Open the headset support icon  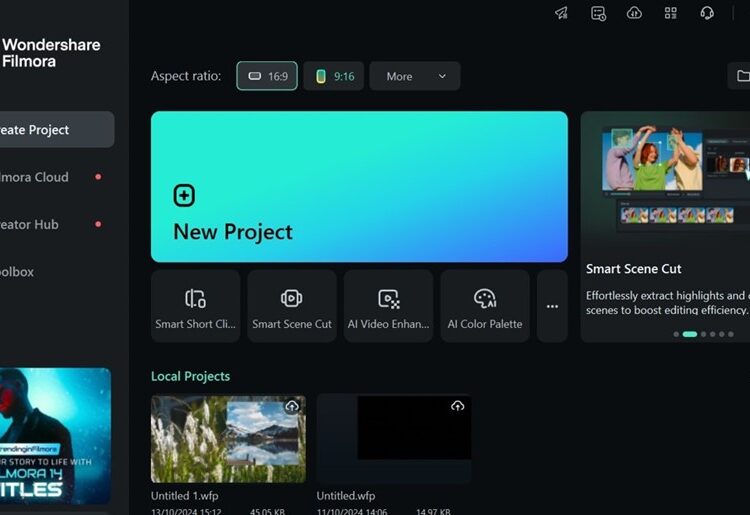click(707, 13)
